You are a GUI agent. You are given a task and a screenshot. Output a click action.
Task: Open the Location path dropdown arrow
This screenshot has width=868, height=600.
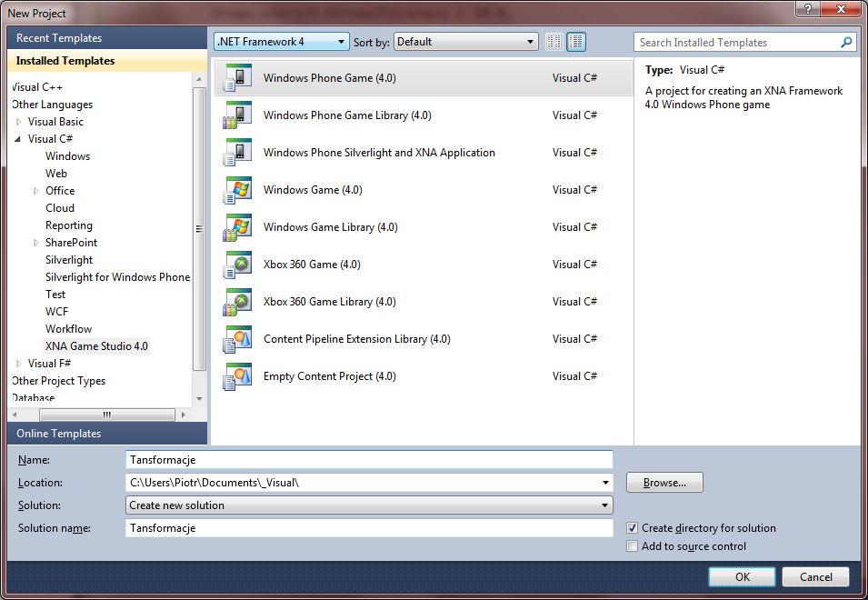click(x=605, y=483)
